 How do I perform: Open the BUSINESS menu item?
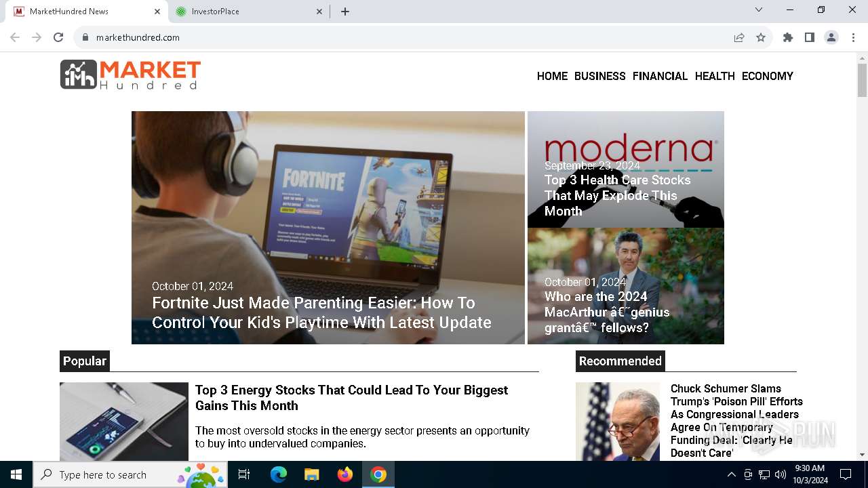coord(599,76)
